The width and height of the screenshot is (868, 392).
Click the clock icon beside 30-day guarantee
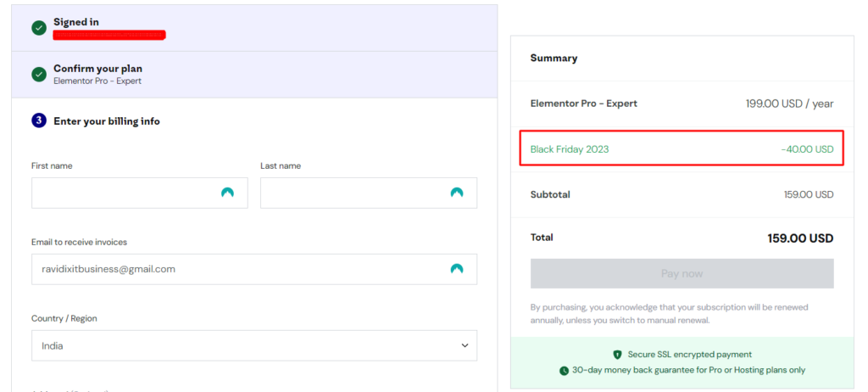[x=564, y=371]
